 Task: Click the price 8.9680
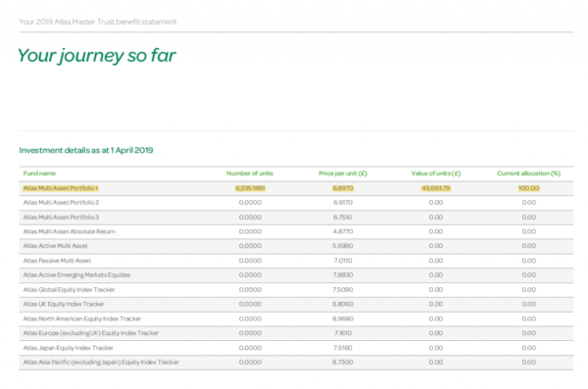tap(343, 318)
